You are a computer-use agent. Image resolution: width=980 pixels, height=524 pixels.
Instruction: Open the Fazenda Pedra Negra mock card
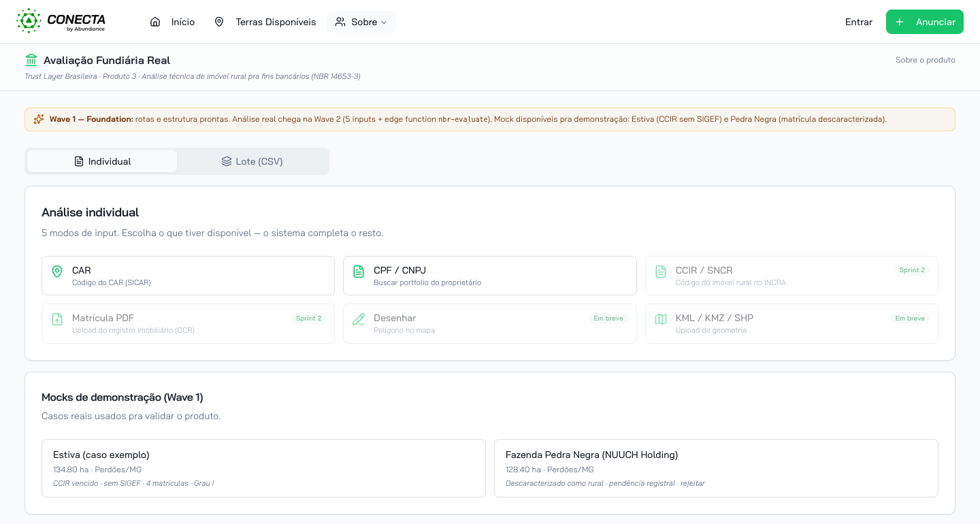point(716,468)
